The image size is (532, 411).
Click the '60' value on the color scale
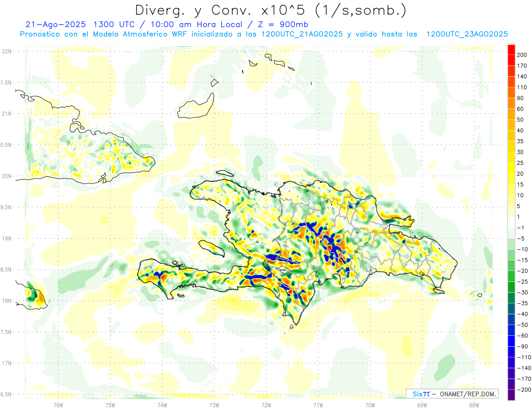(x=520, y=109)
